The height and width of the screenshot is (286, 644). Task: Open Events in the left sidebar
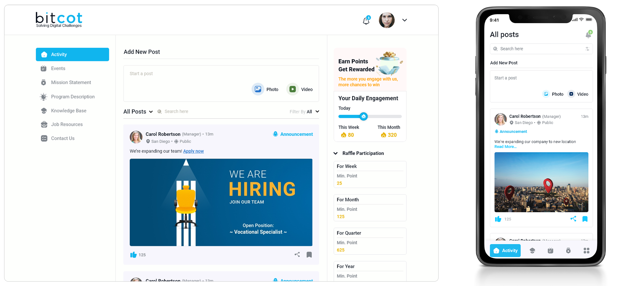(x=58, y=68)
